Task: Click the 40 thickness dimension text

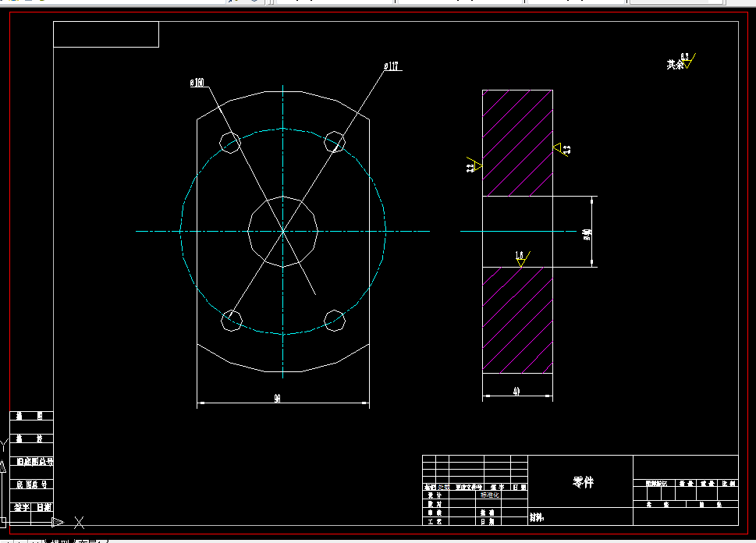Action: pyautogui.click(x=516, y=391)
